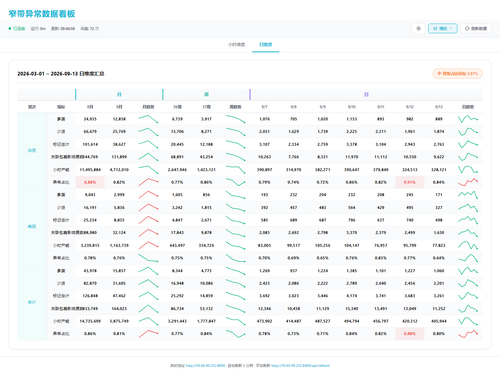Click the 月 group header
The height and width of the screenshot is (374, 500).
point(119,94)
